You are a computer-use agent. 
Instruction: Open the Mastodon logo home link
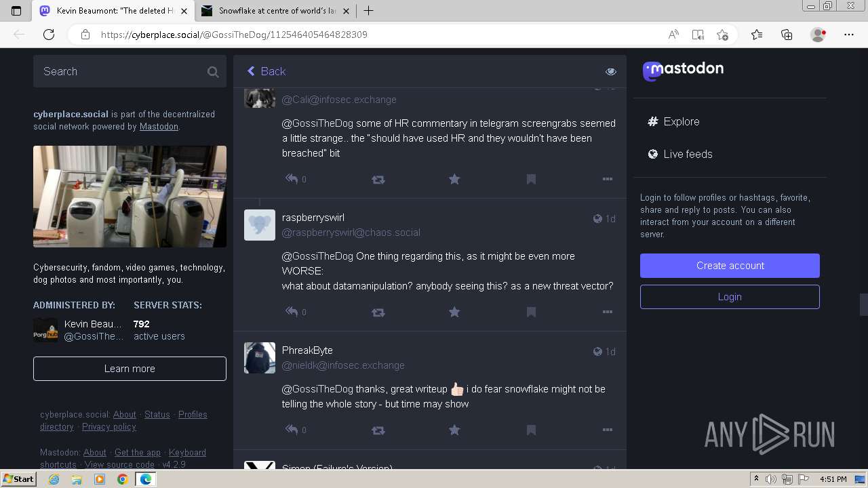pos(683,70)
